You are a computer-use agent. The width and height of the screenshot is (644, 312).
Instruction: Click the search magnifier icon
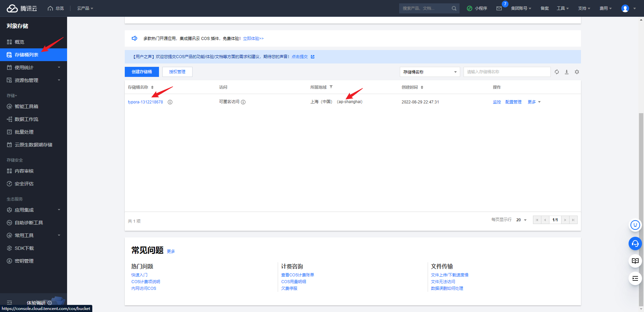(454, 8)
